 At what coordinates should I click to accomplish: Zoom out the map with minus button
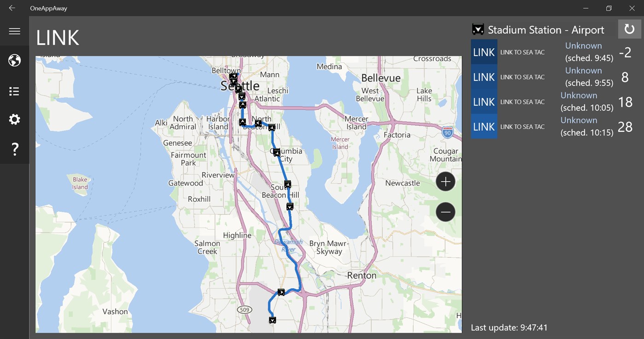coord(445,212)
